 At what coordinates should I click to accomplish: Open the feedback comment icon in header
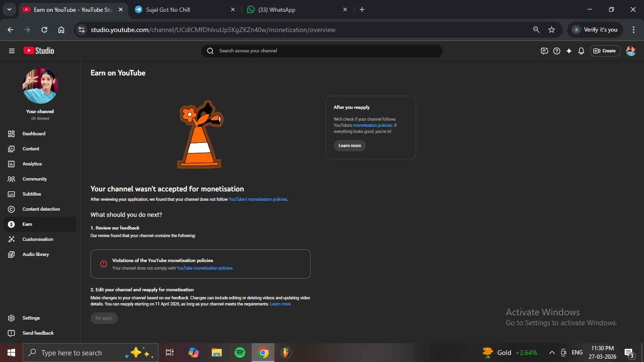tap(545, 51)
